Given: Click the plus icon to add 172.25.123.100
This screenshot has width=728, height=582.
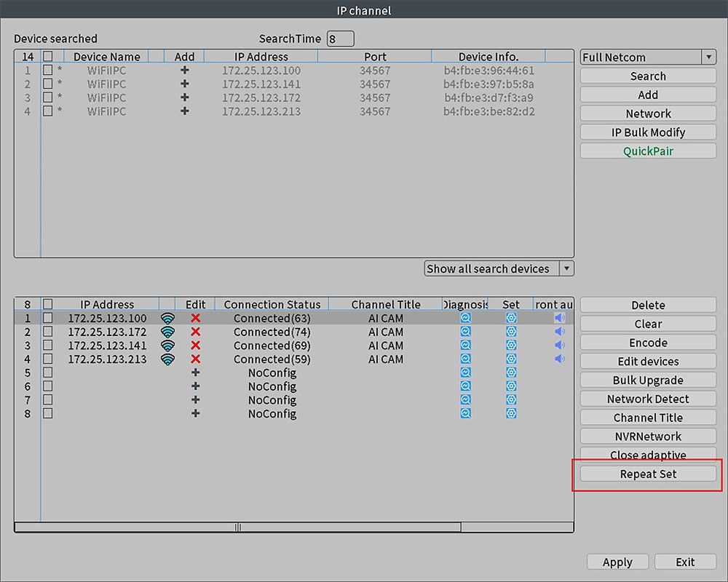Looking at the screenshot, I should [x=185, y=71].
